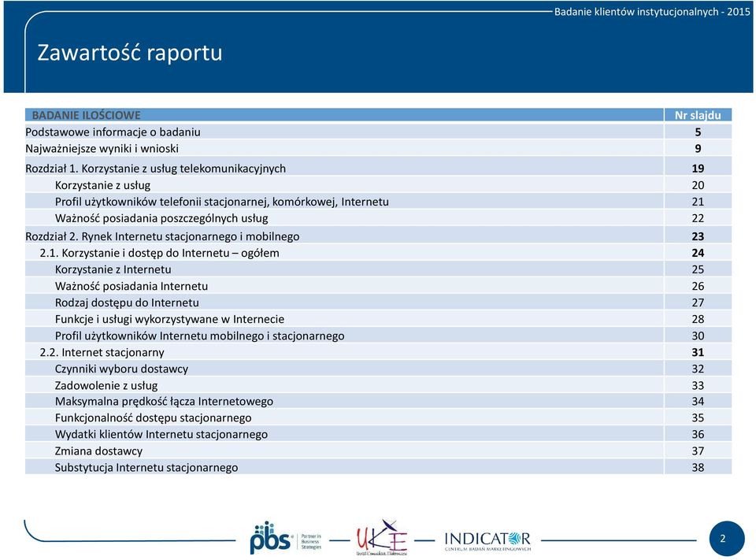The width and height of the screenshot is (756, 560).
Task: Click slide number 31 for Internet stacjonarny
Action: click(698, 352)
